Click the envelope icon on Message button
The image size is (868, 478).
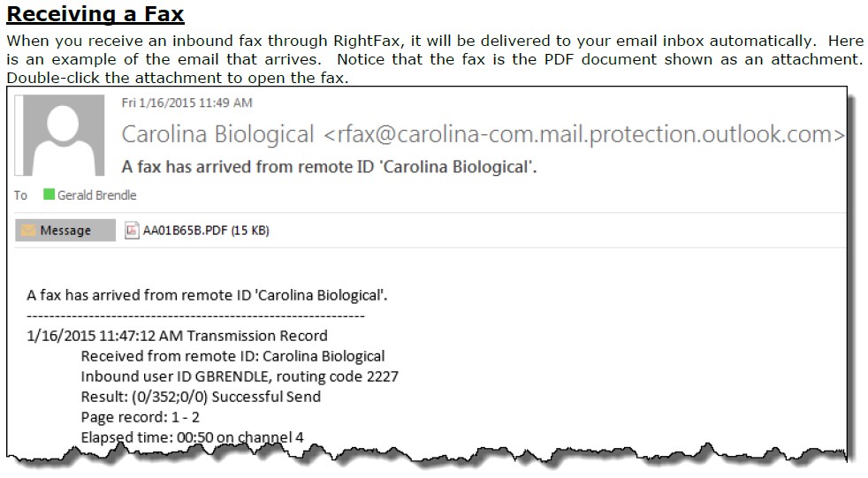[28, 230]
